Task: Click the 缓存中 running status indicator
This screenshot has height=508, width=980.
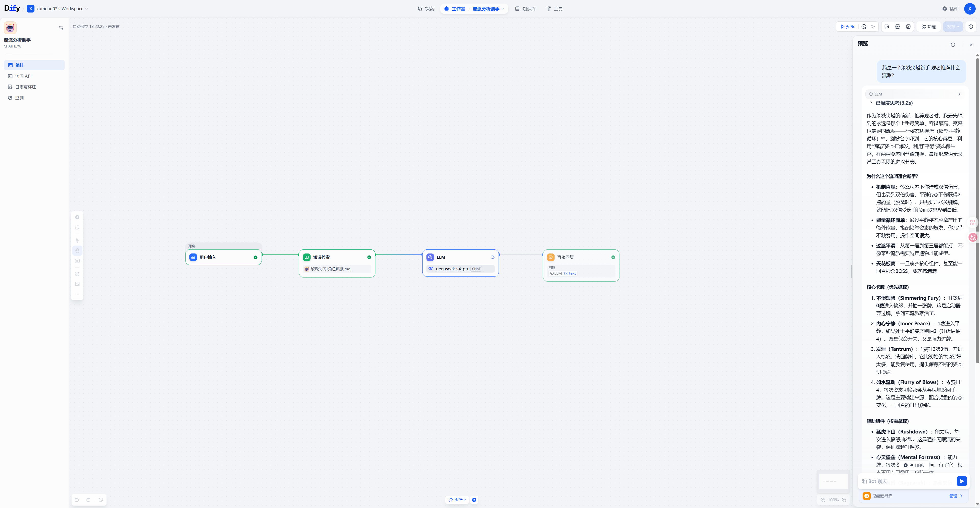Action: [457, 500]
